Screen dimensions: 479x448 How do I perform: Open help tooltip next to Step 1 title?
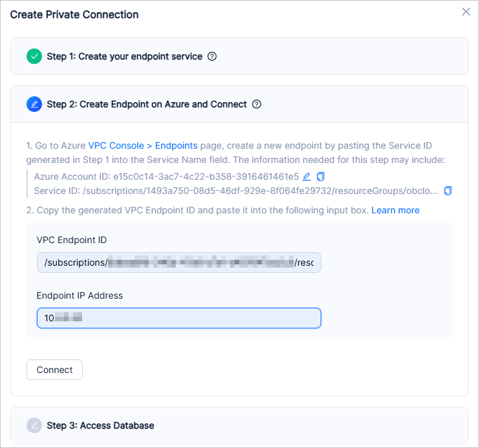pos(212,56)
